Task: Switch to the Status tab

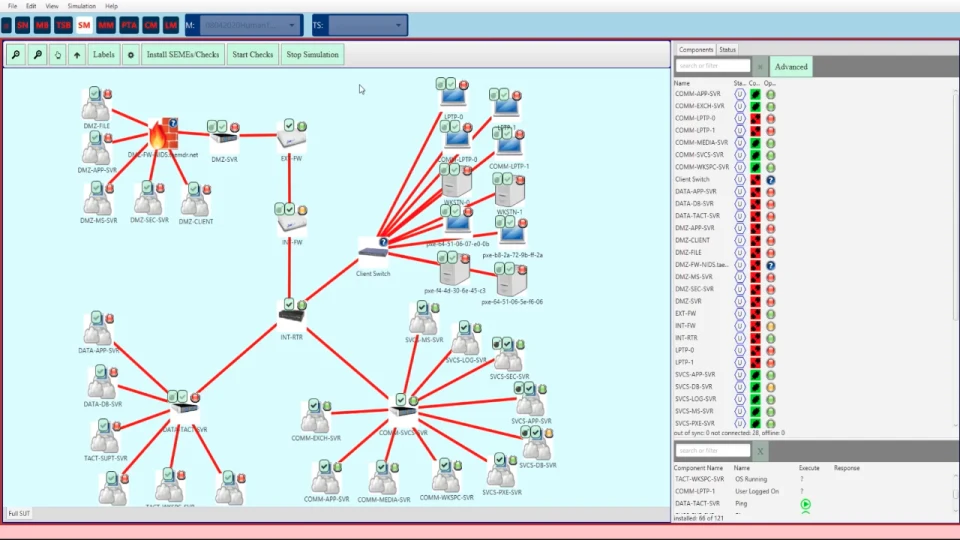Action: (x=727, y=50)
